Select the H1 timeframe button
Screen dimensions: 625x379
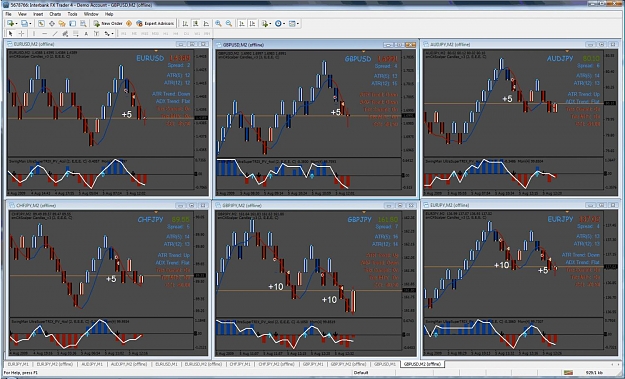[x=165, y=33]
